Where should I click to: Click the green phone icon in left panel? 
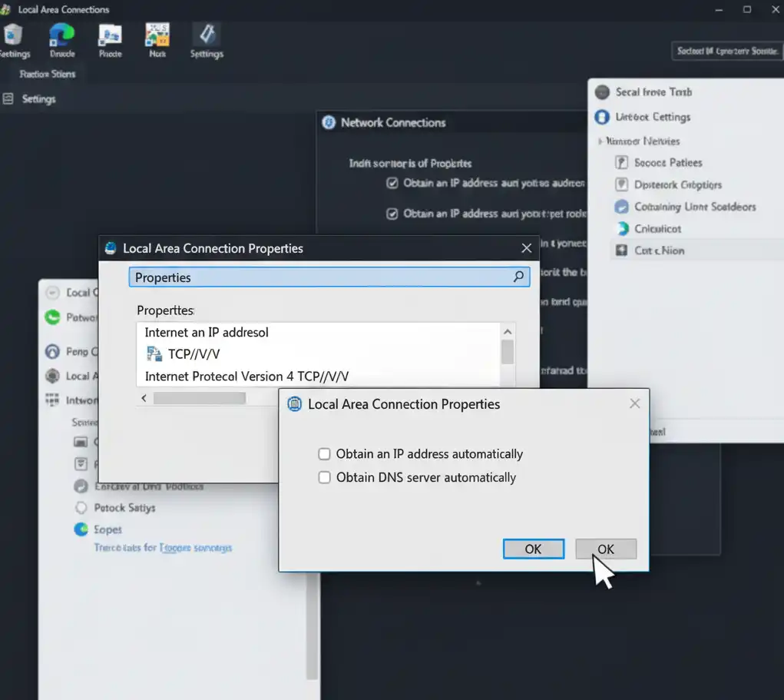click(x=52, y=317)
